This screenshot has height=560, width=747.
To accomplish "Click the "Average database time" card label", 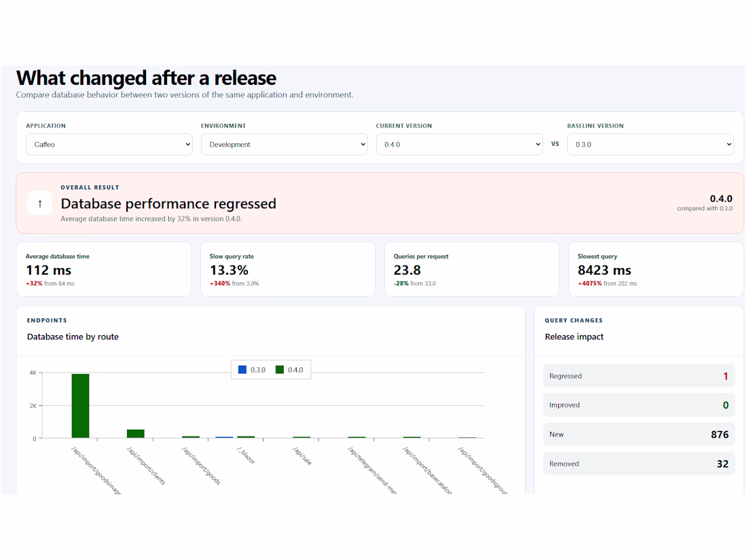I will 58,256.
